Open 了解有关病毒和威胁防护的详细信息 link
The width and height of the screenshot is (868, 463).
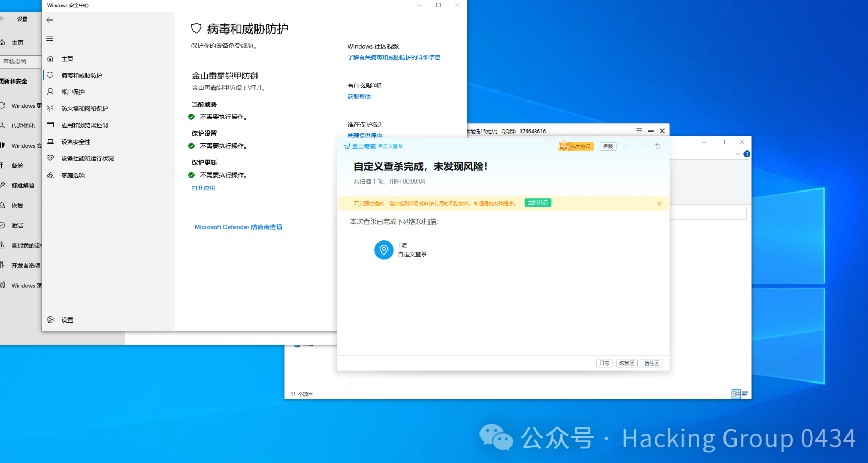click(394, 57)
